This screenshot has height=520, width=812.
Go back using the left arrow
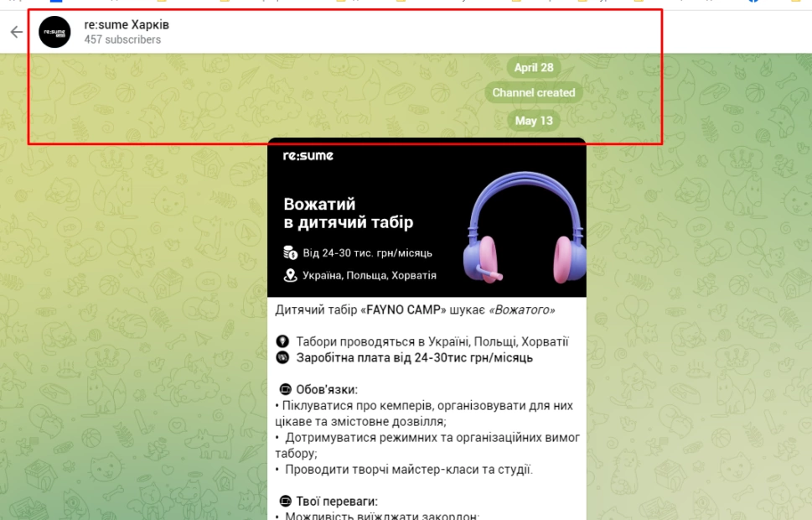point(17,32)
